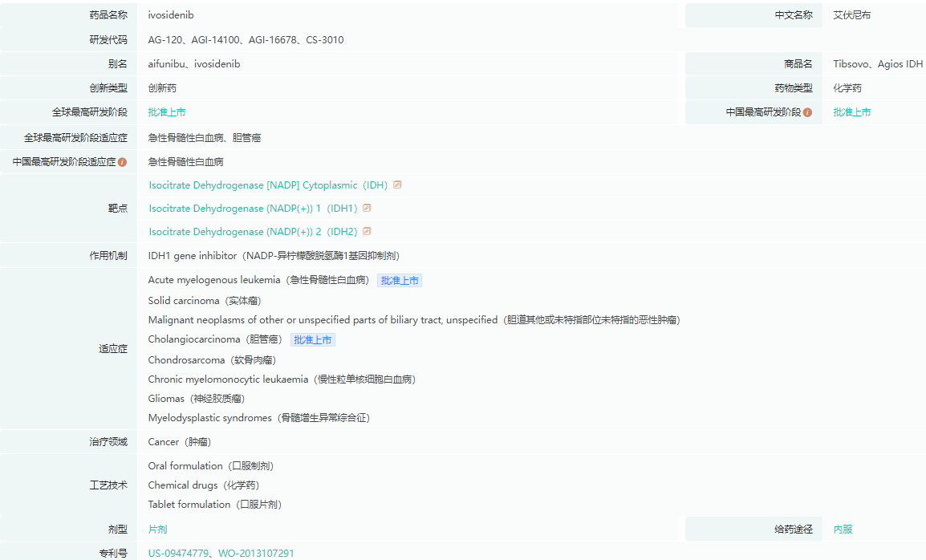Click the 批准上市 tag next to Acute myelogenous leukemia
The height and width of the screenshot is (560, 926).
400,281
